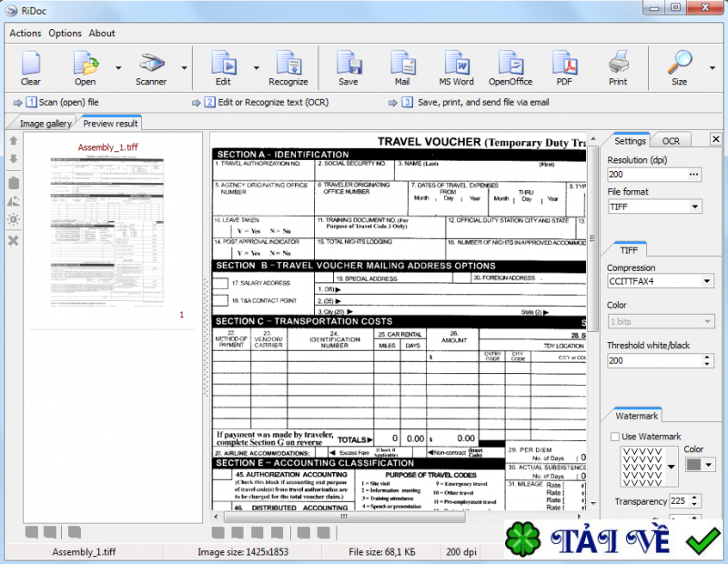Enable the Use Watermark checkbox
The image size is (728, 564).
click(615, 437)
